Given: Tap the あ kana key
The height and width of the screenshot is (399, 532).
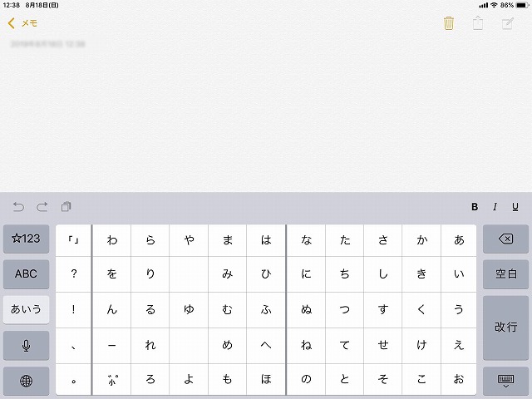Looking at the screenshot, I should (x=459, y=240).
